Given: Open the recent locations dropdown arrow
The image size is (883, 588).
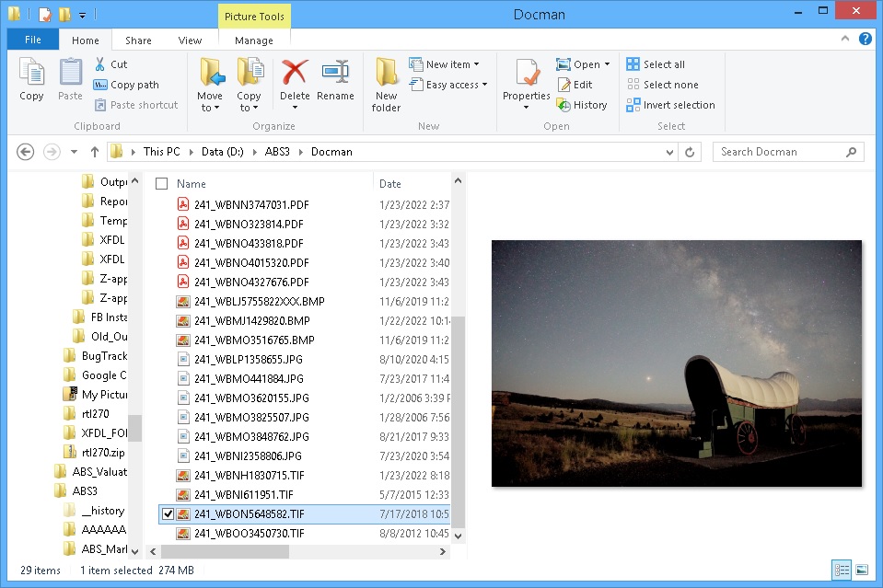Looking at the screenshot, I should (74, 152).
